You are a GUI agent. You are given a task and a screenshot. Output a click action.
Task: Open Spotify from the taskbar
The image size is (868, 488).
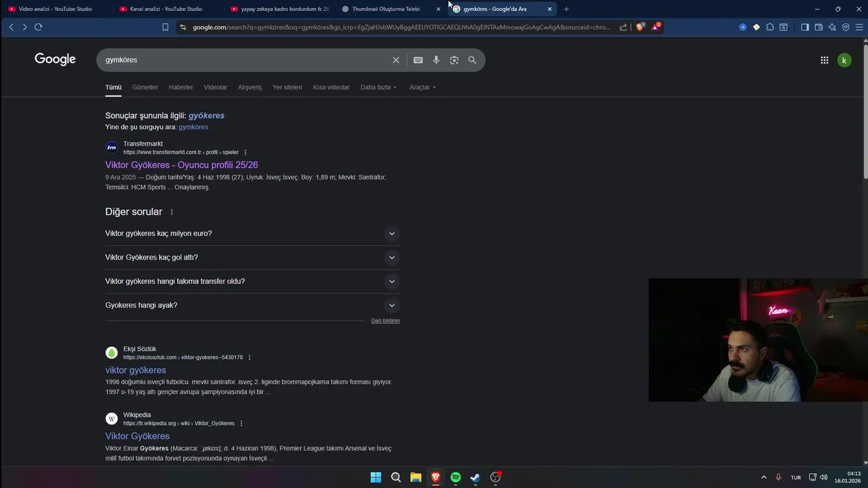pos(456,478)
